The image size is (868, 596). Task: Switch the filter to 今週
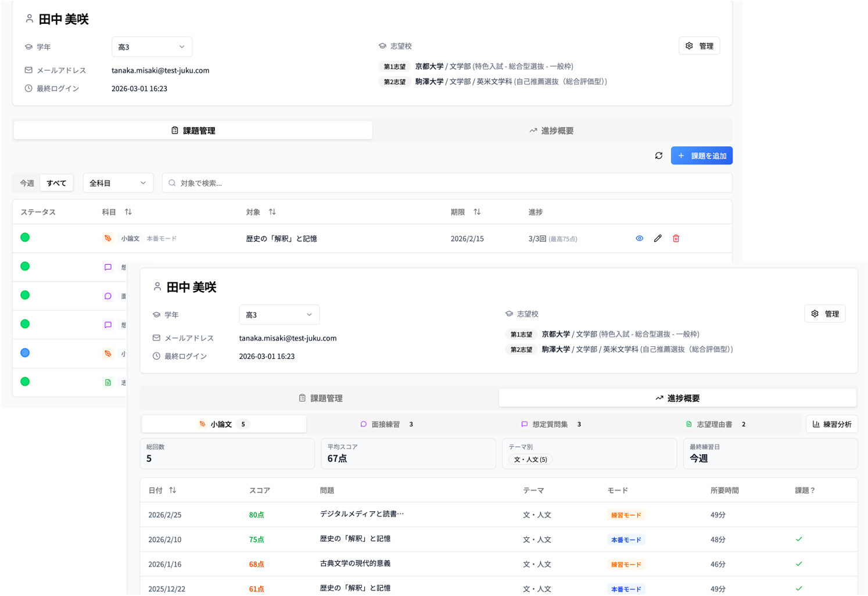[x=27, y=183]
